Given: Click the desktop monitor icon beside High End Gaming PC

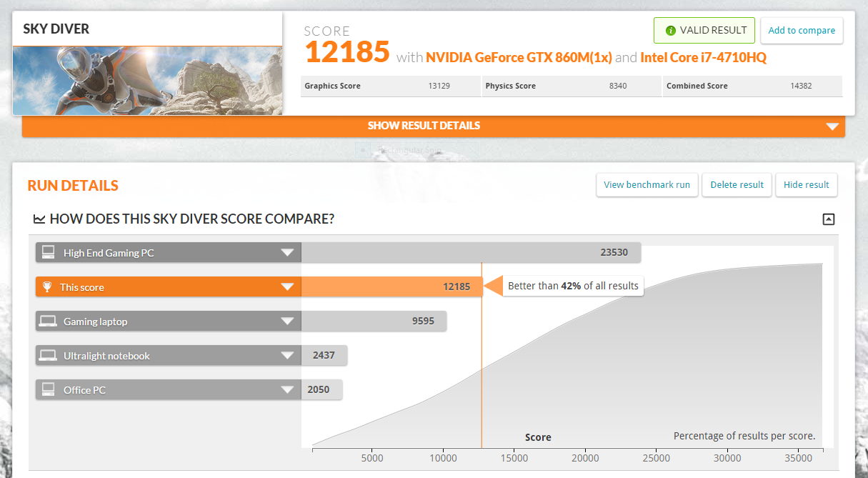Looking at the screenshot, I should [49, 252].
